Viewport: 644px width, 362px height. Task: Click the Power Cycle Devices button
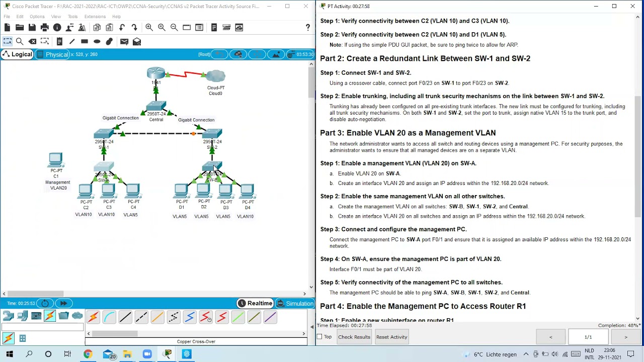(45, 303)
